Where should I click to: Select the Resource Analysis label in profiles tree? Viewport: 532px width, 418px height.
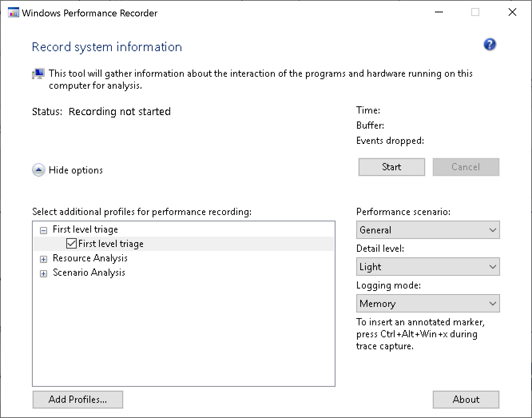coord(90,258)
